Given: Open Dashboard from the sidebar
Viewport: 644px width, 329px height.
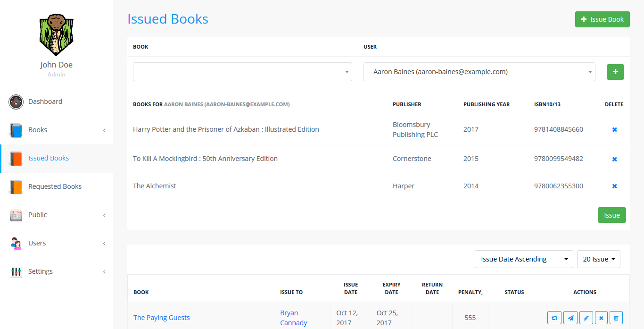Looking at the screenshot, I should 45,101.
